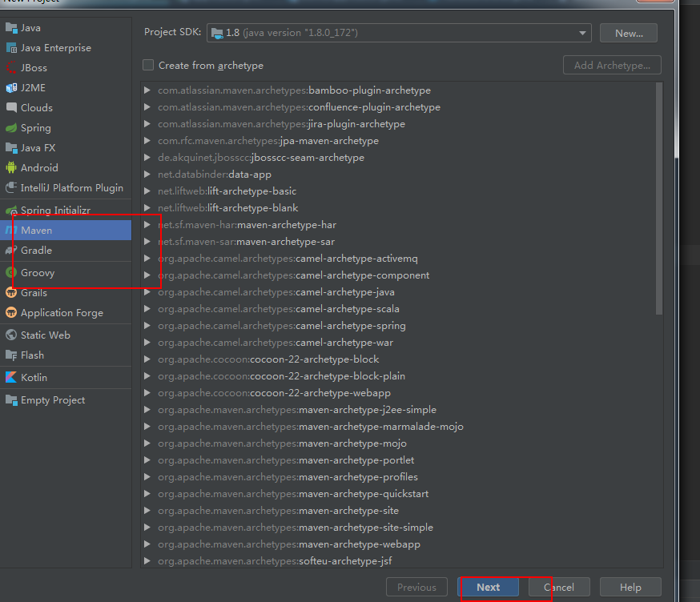Expand the maven-archetype-webapp entry
Screen dimensions: 700x602
point(147,544)
